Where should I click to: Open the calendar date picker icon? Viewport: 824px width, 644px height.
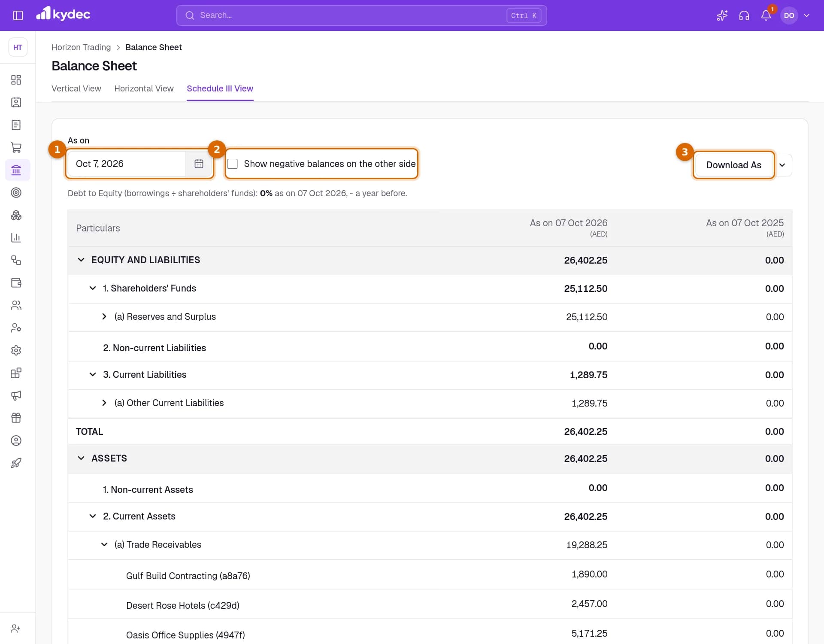point(199,164)
